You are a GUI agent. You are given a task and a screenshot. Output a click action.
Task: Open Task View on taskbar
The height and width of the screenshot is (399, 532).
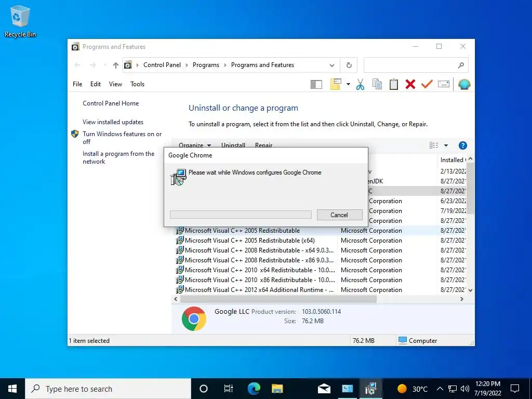point(229,389)
